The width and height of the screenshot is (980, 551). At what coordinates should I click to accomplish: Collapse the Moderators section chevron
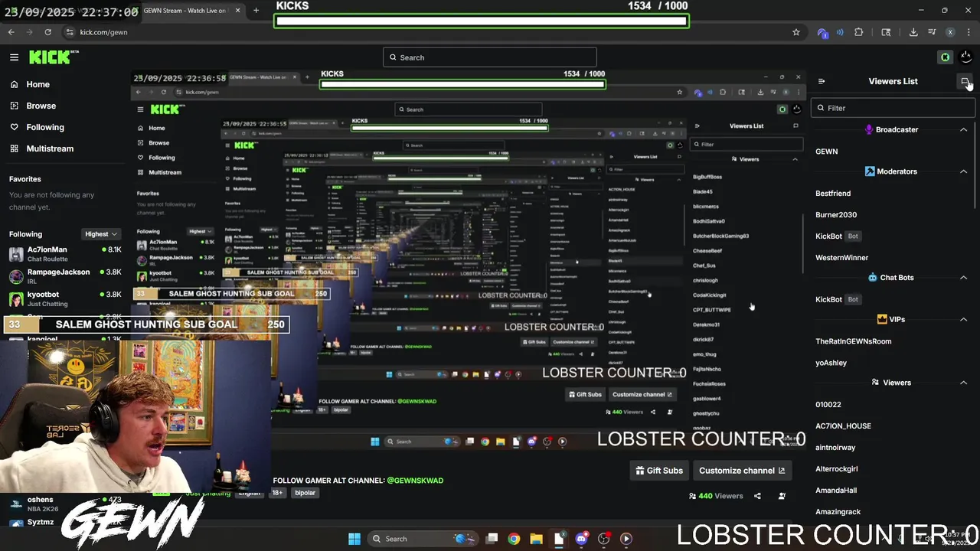click(963, 171)
